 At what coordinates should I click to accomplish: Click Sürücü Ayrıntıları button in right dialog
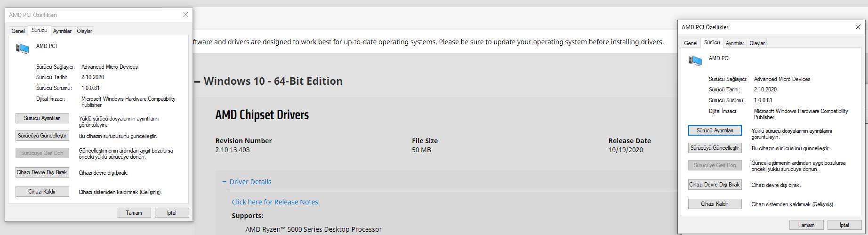tap(715, 130)
